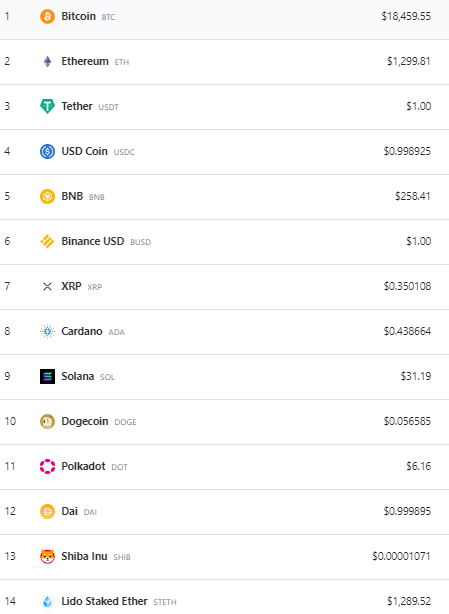Image resolution: width=449 pixels, height=614 pixels.
Task: Open the Bitcoin coin page link
Action: [x=78, y=16]
